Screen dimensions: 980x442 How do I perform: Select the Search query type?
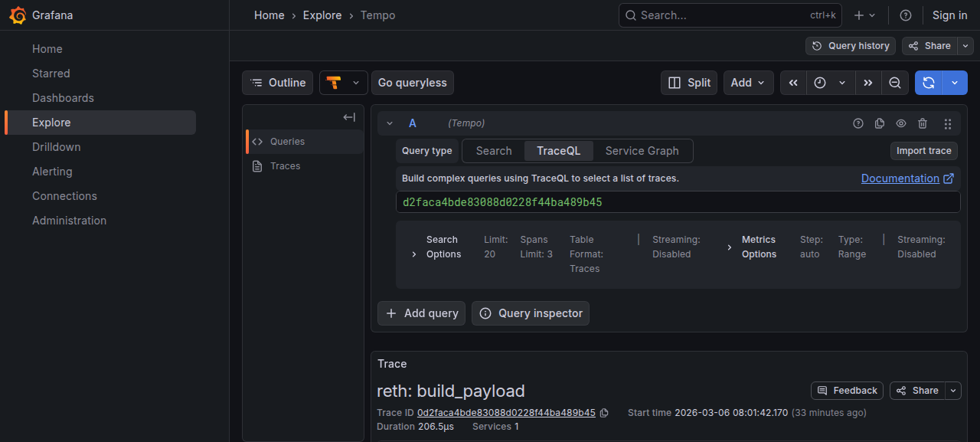pyautogui.click(x=494, y=151)
